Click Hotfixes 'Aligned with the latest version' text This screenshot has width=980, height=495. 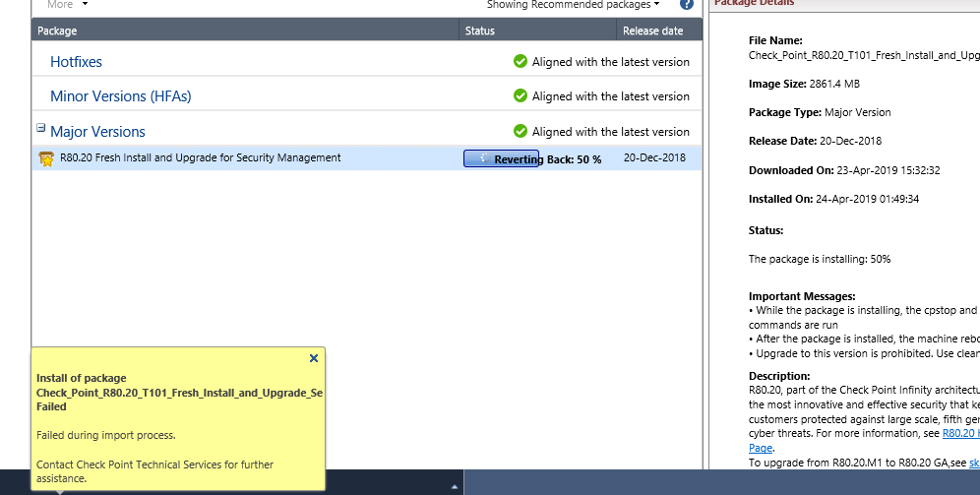(x=611, y=62)
